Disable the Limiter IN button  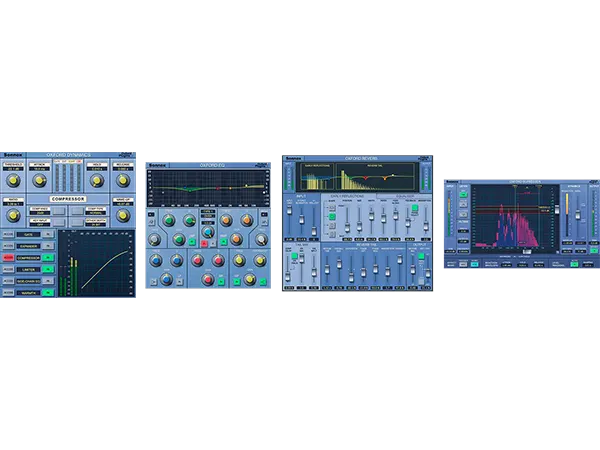[x=48, y=269]
